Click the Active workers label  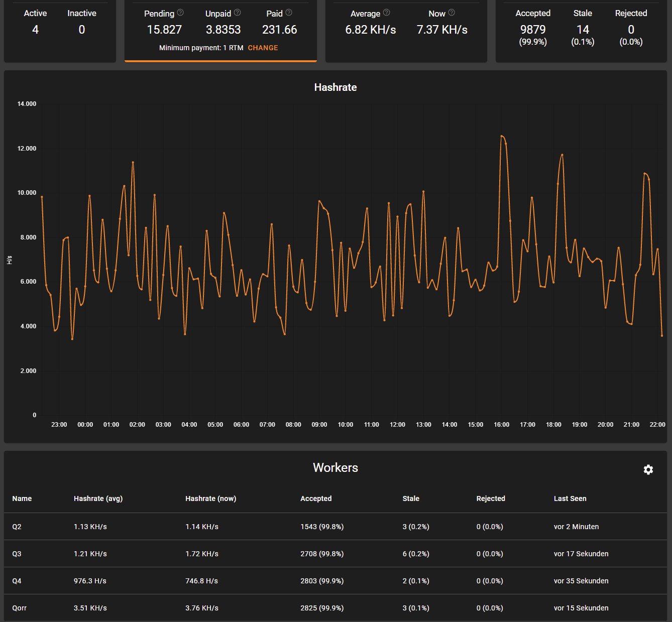pos(35,14)
